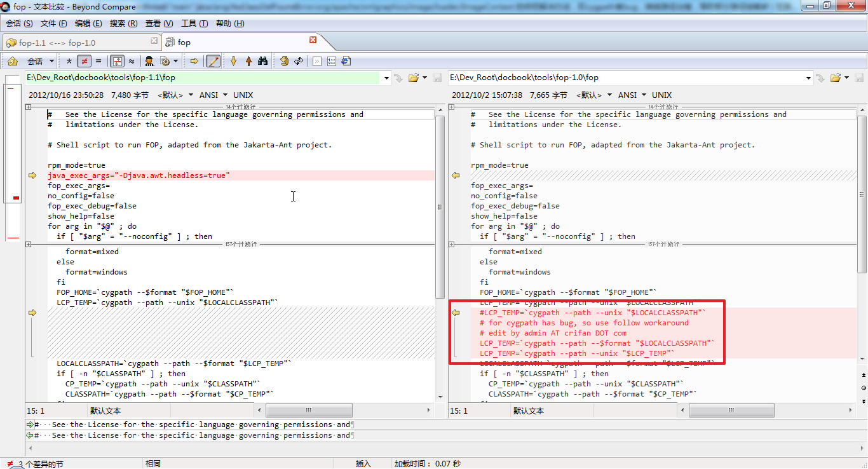Click right copy arrow beside #LCP_TEMP block
The height and width of the screenshot is (469, 868).
tap(455, 313)
